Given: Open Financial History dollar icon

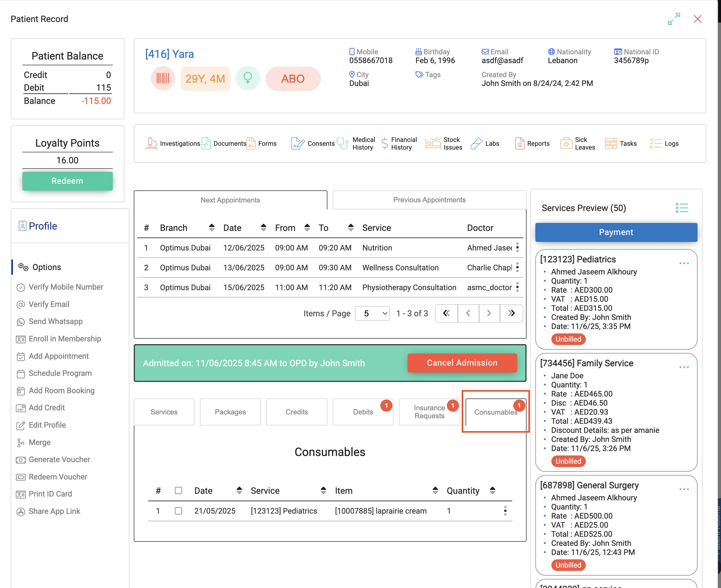Looking at the screenshot, I should click(385, 143).
